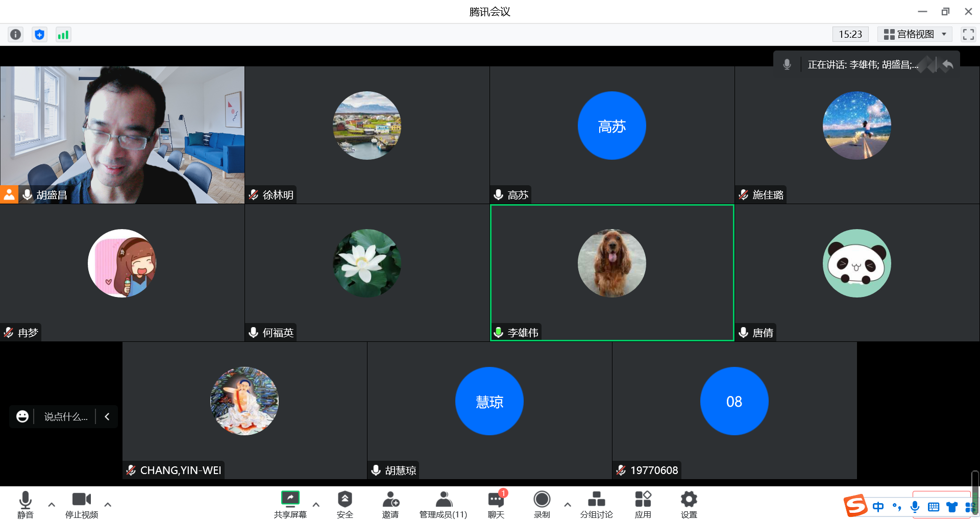Click 胡慧琼 name label
This screenshot has height=521, width=980.
[401, 470]
